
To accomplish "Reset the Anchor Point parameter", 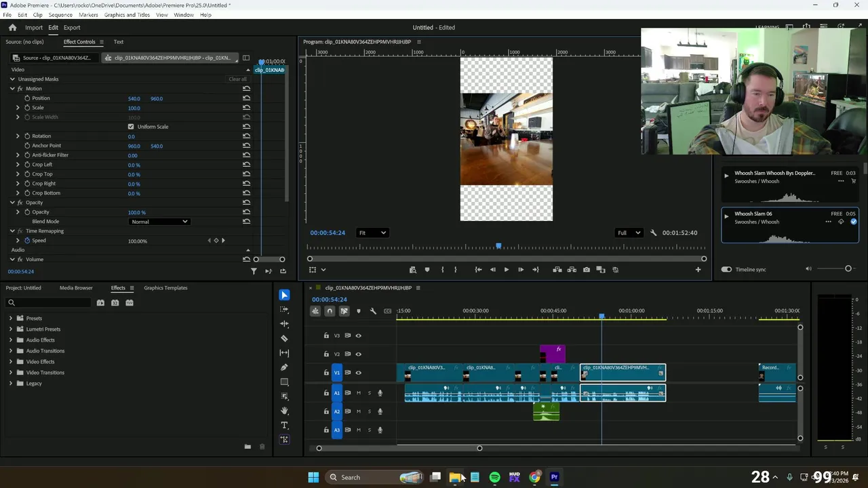I will [x=246, y=146].
